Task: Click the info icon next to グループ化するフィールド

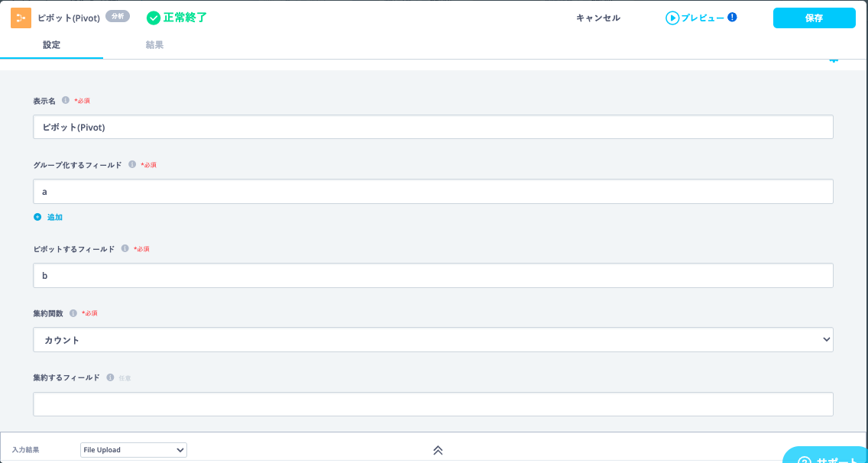Action: point(132,164)
